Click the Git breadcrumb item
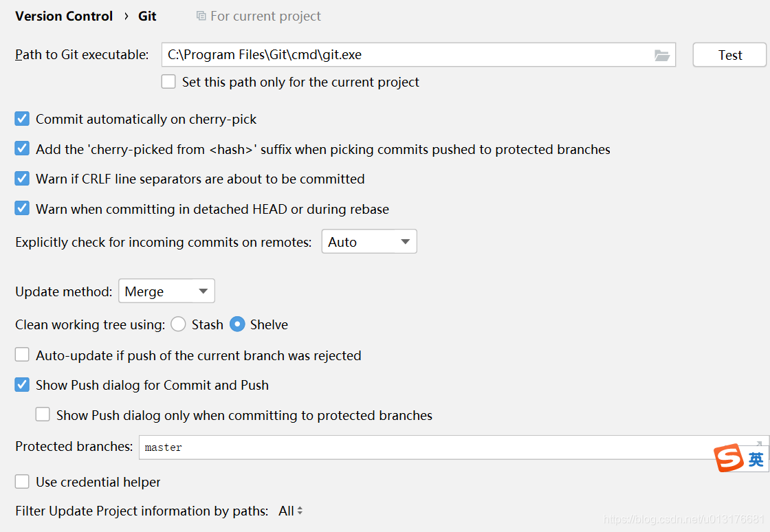This screenshot has width=770, height=532. 147,16
